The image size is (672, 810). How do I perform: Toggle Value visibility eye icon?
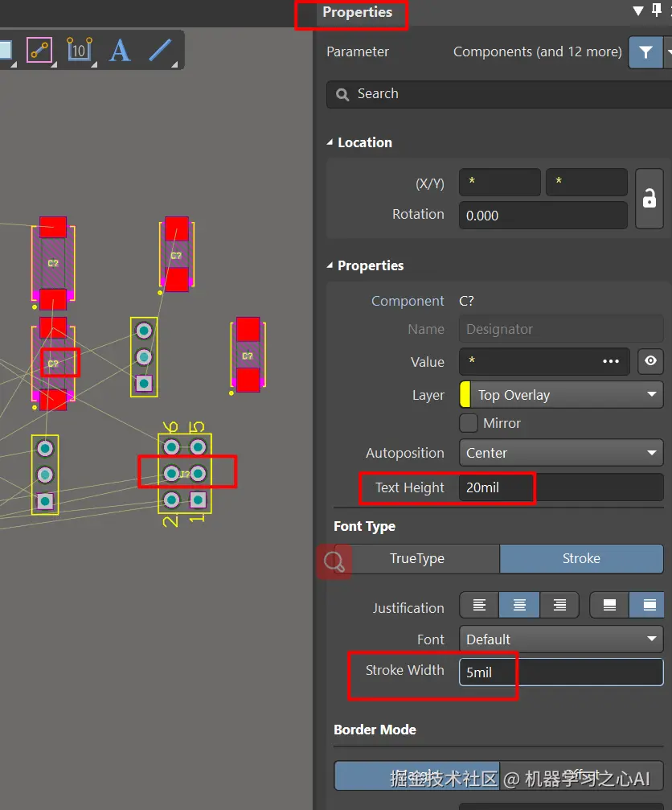coord(650,360)
